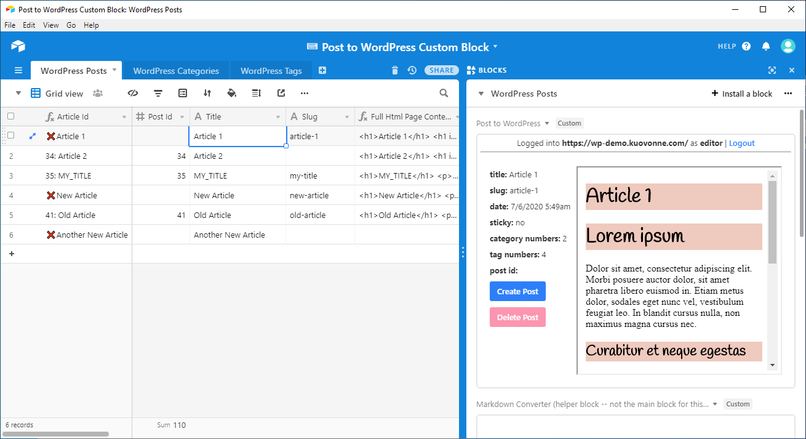Open the Go menu

[71, 25]
